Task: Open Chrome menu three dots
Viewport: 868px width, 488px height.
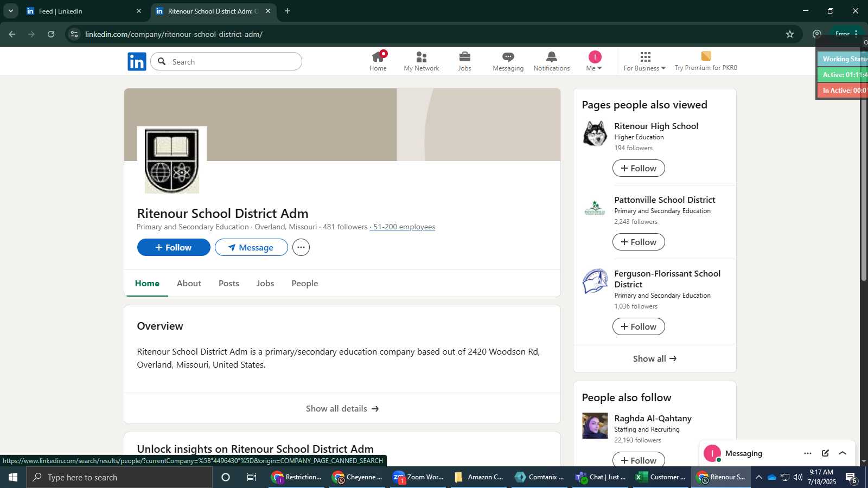Action: 856,34
